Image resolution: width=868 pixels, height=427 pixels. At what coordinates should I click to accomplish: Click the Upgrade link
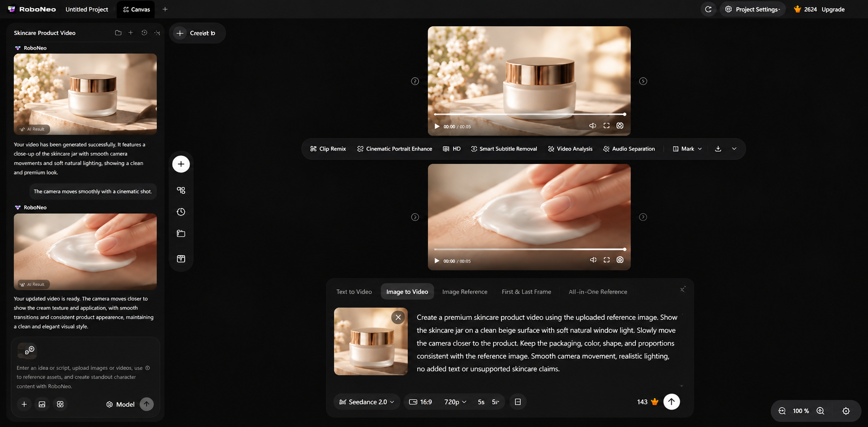pyautogui.click(x=833, y=9)
